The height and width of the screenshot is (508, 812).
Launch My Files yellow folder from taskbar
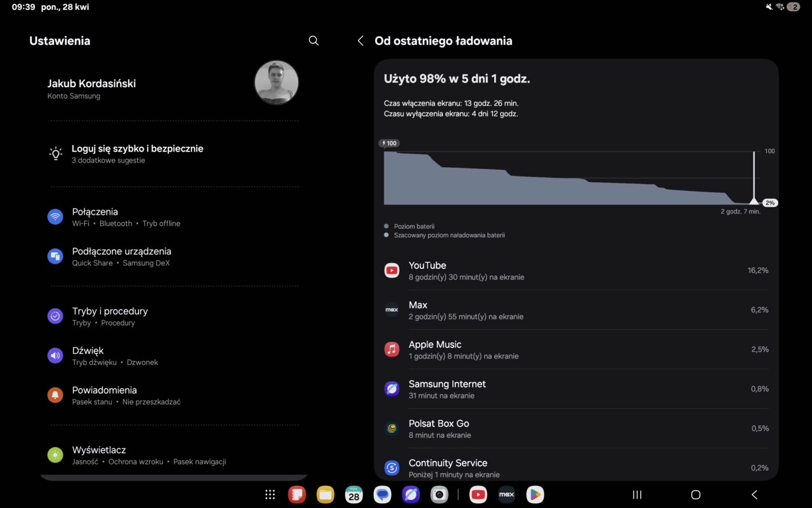point(325,495)
